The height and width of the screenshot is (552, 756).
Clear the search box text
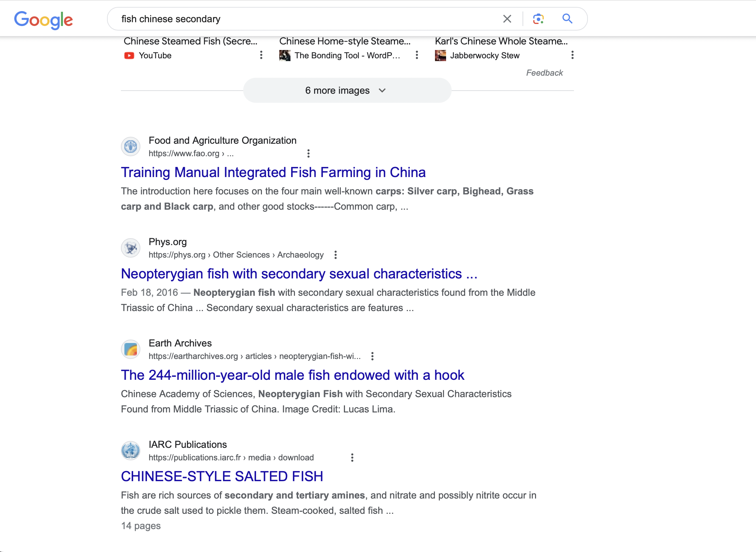point(507,19)
